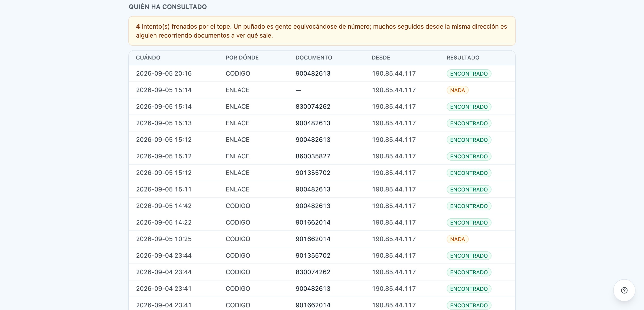The width and height of the screenshot is (644, 310).
Task: Select timestamp 2026-09-05 20:16
Action: pyautogui.click(x=164, y=74)
